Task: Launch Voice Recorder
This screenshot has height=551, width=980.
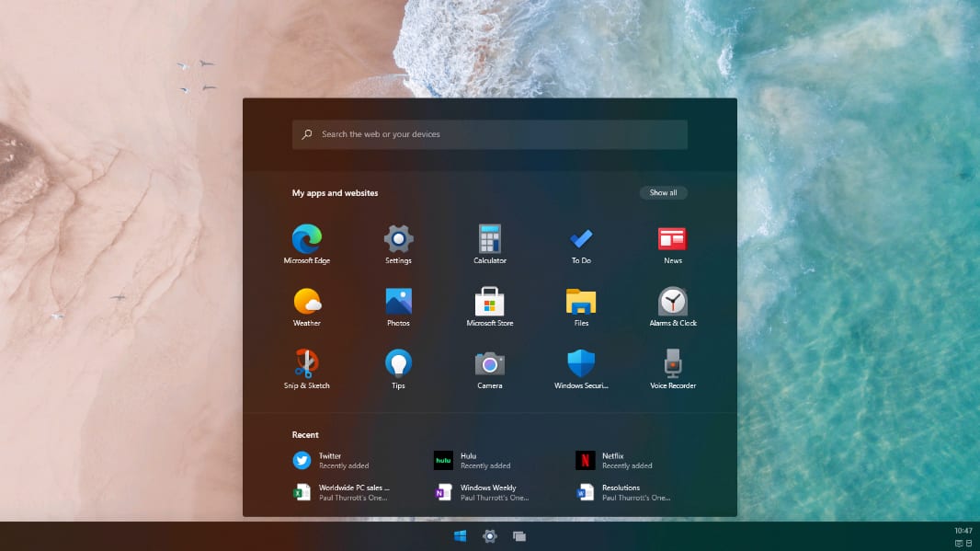Action: pyautogui.click(x=672, y=364)
